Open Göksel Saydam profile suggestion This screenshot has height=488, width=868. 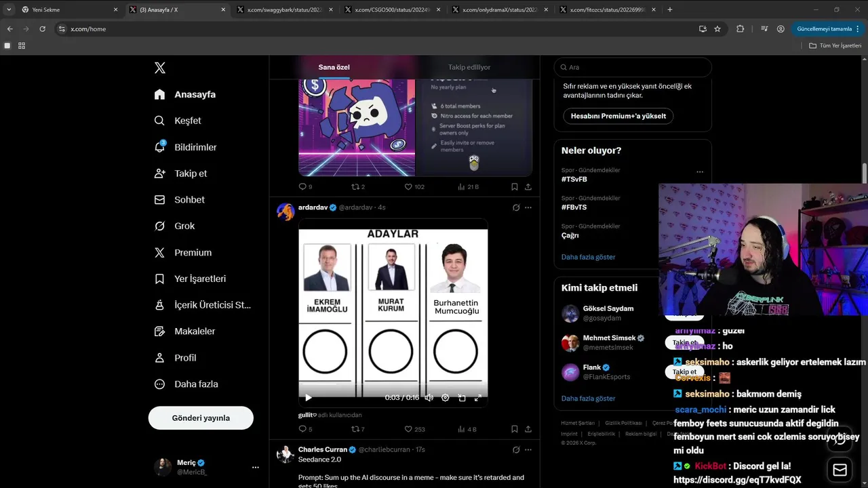coord(608,308)
